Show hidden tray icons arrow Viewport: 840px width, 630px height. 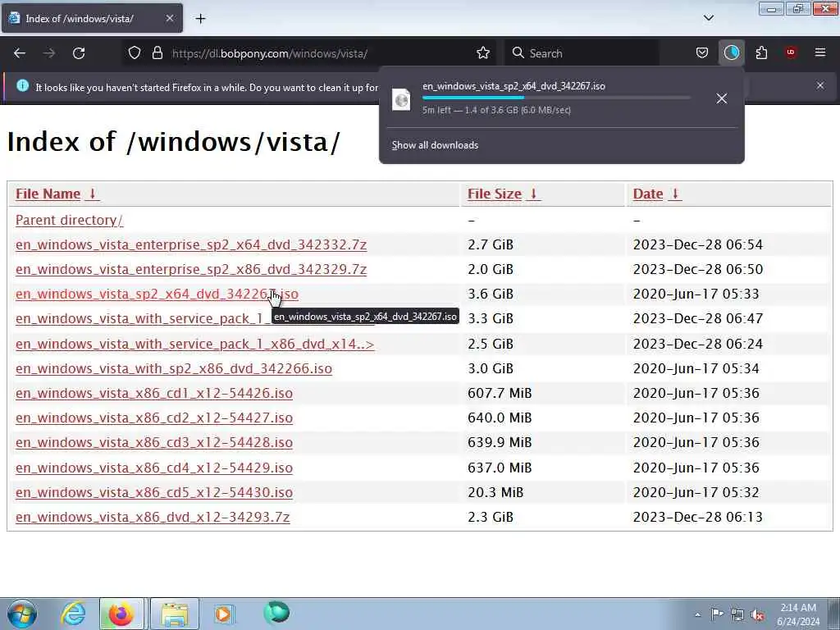(x=697, y=615)
